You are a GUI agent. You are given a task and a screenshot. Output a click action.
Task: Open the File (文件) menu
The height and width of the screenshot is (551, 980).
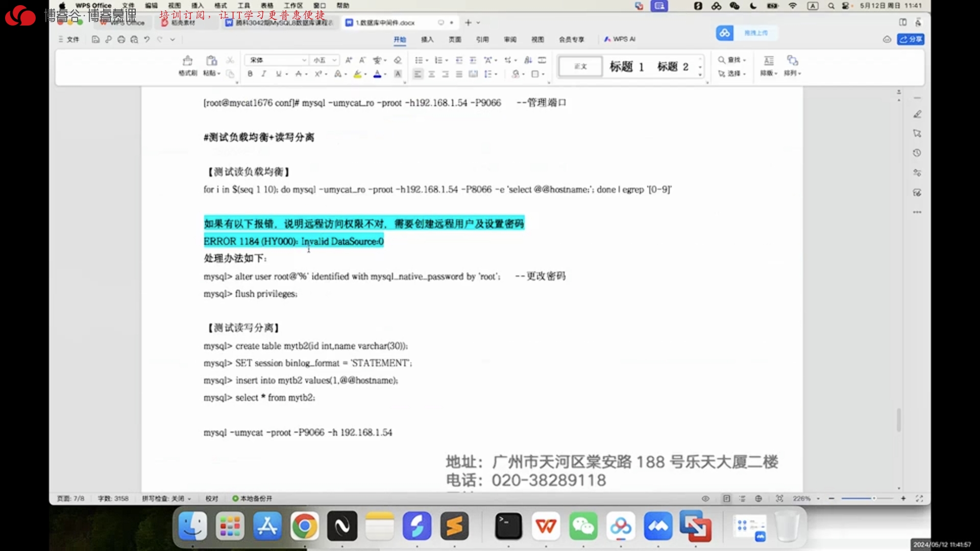pos(69,39)
